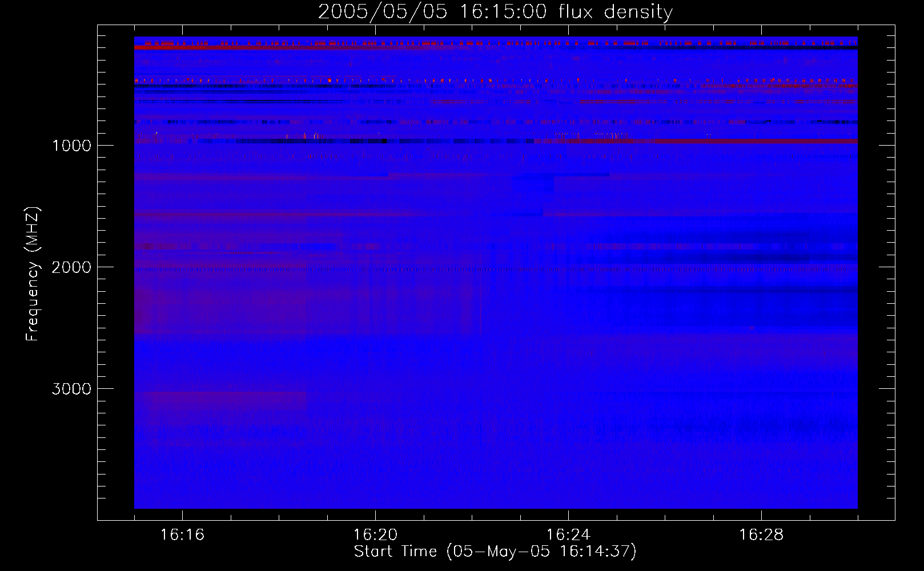Click the 3000 frequency tick label

pos(71,389)
